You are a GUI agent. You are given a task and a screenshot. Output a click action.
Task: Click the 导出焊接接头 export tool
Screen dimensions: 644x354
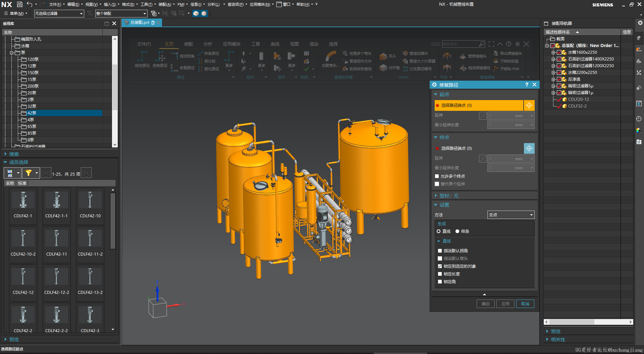coord(508,53)
